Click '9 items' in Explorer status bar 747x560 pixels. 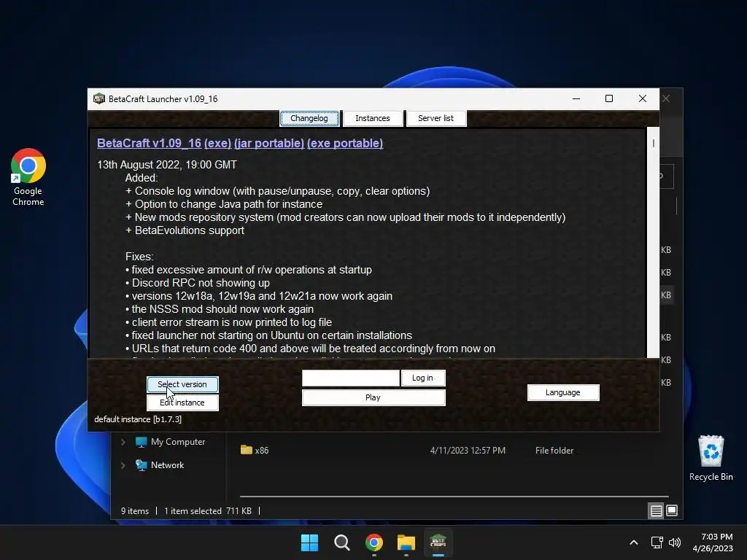(135, 511)
